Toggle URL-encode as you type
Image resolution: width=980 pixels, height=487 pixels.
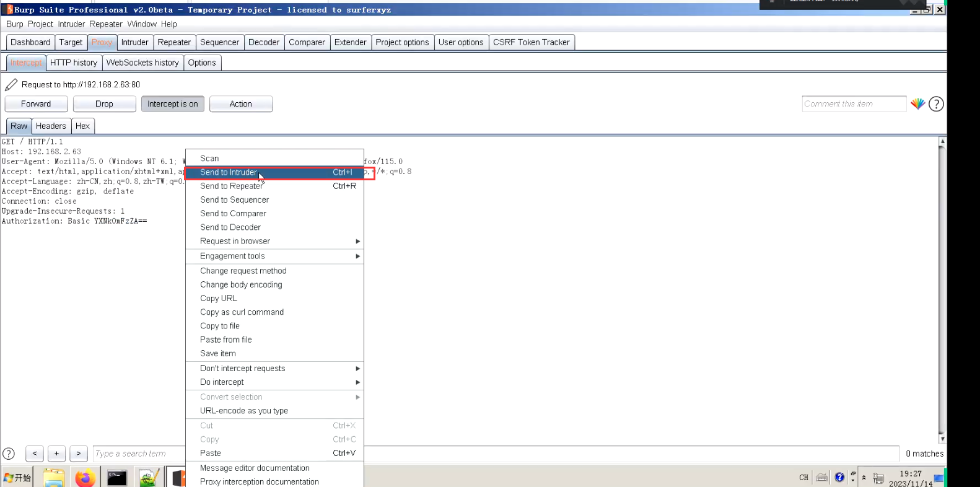tap(274, 411)
